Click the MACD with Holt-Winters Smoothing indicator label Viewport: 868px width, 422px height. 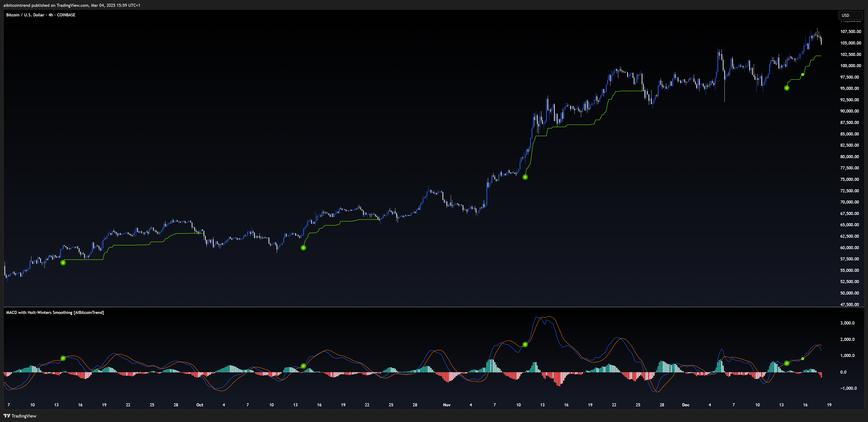55,313
